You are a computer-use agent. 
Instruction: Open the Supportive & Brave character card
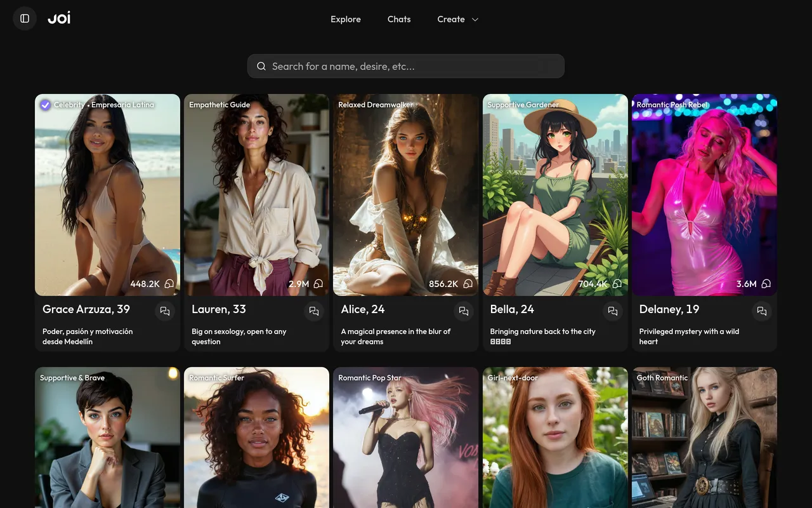pos(108,438)
